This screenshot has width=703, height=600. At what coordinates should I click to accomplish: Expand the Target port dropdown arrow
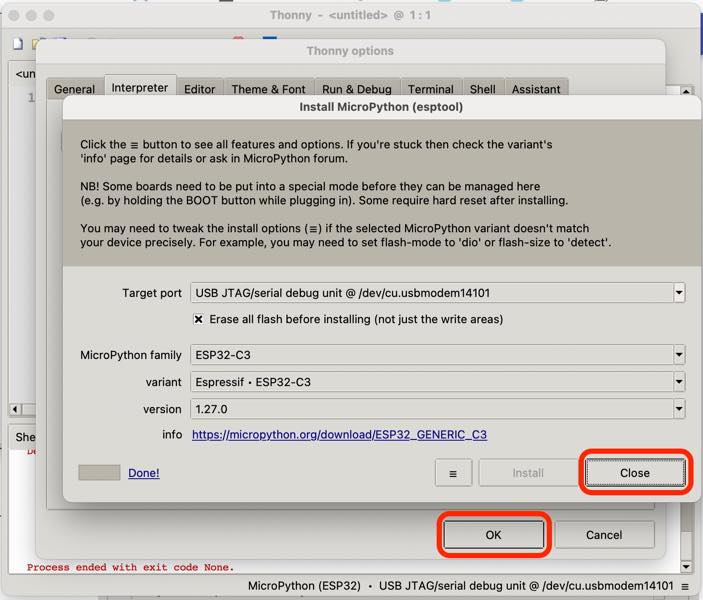679,293
